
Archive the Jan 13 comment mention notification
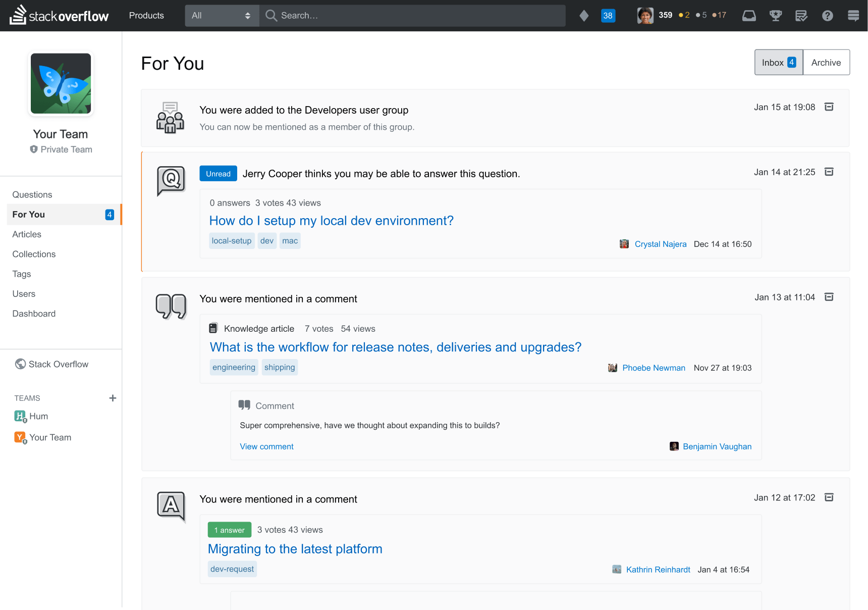point(829,297)
